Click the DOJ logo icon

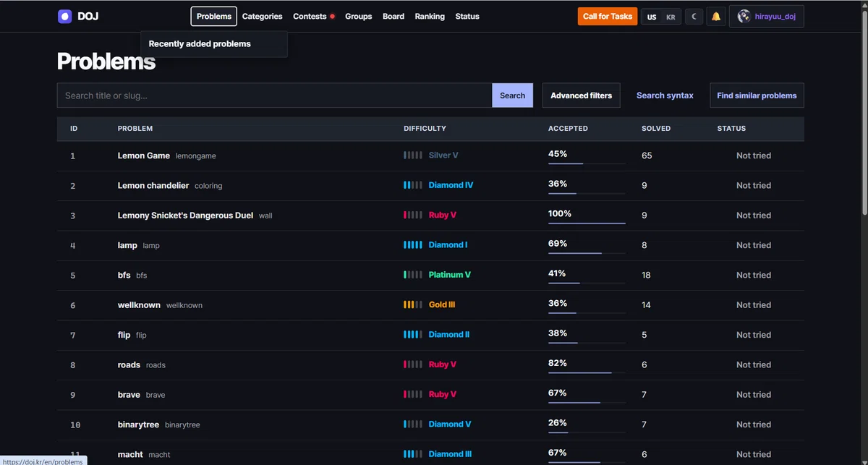[x=65, y=16]
